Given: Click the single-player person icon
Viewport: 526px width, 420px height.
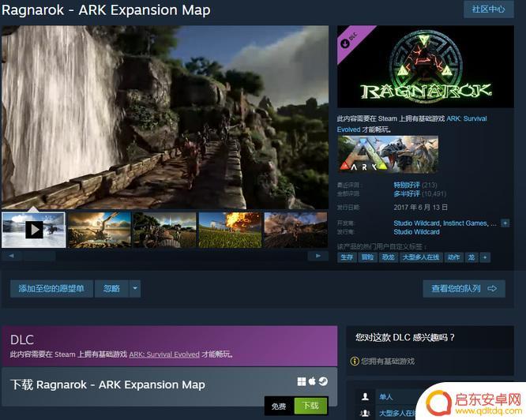Looking at the screenshot, I should (365, 397).
